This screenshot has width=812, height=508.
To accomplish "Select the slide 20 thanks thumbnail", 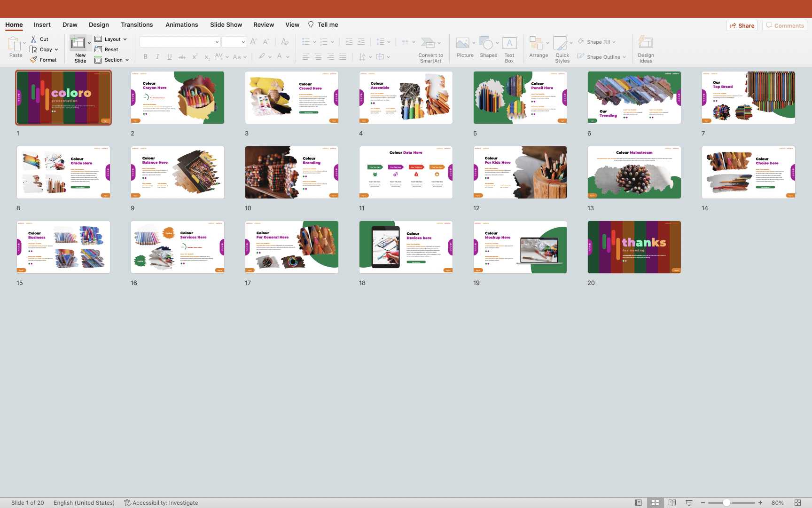I will pos(634,247).
